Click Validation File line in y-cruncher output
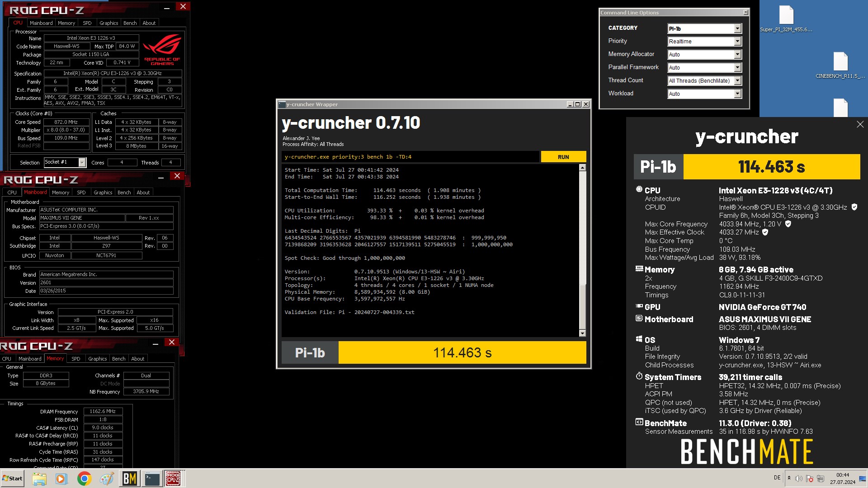This screenshot has height=488, width=868. [349, 312]
